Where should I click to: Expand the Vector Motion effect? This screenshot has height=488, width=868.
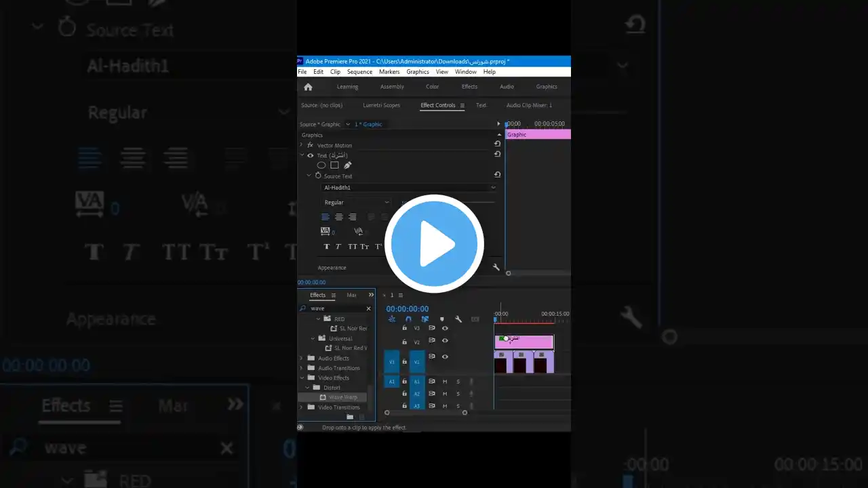302,145
